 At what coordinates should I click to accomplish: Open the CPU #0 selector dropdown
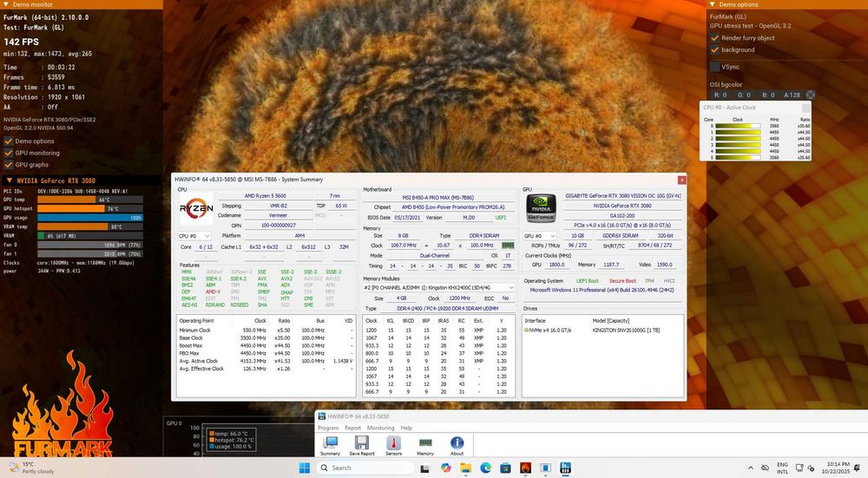[x=194, y=236]
